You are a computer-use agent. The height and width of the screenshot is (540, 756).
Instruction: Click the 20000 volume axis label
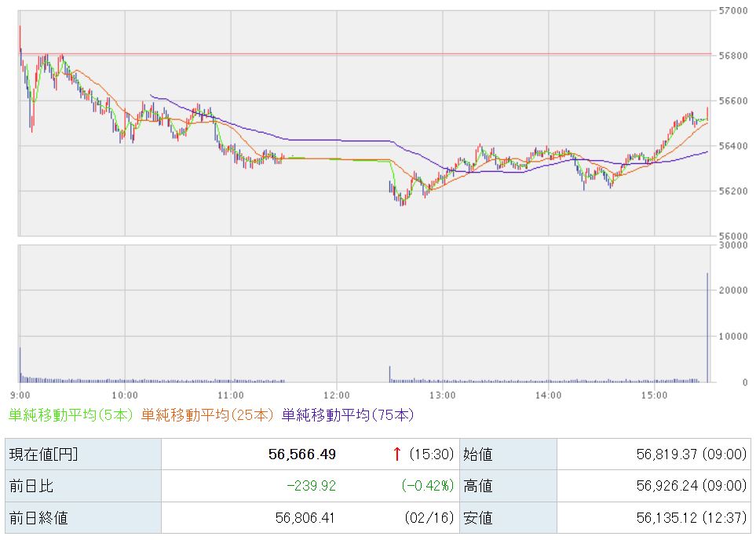point(730,290)
